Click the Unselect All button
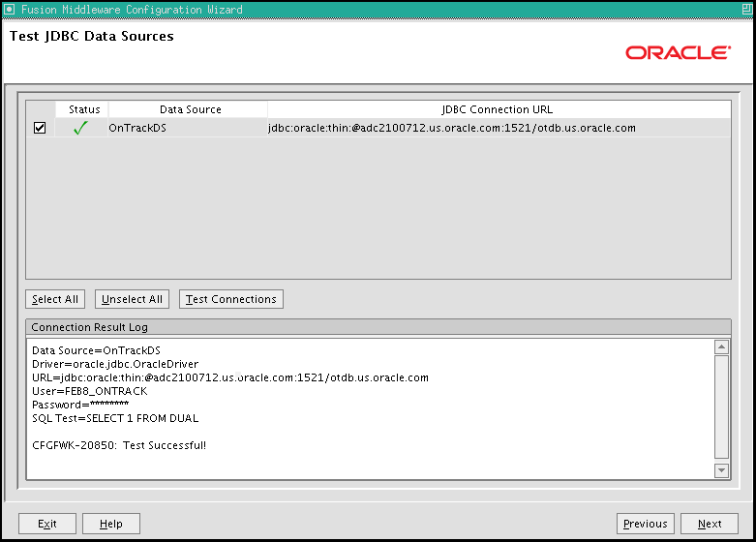Screen dimensions: 756x542 [132, 299]
